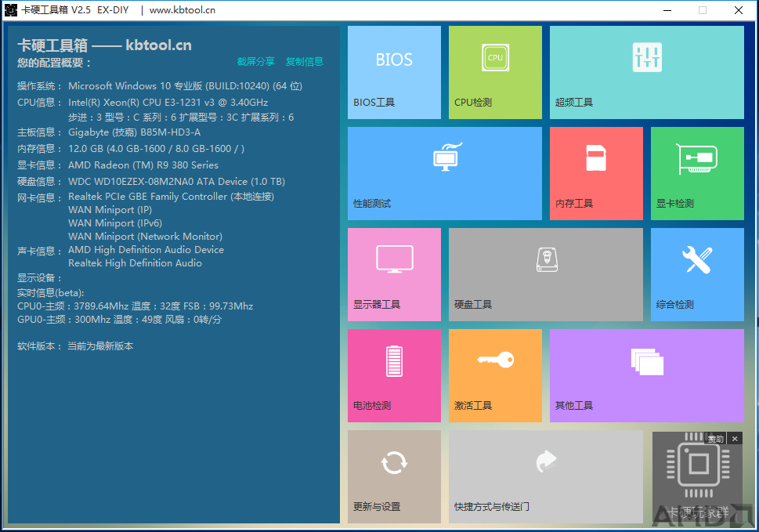Click 'Realtek High Definition Audio' text
Image resolution: width=759 pixels, height=532 pixels.
point(135,262)
